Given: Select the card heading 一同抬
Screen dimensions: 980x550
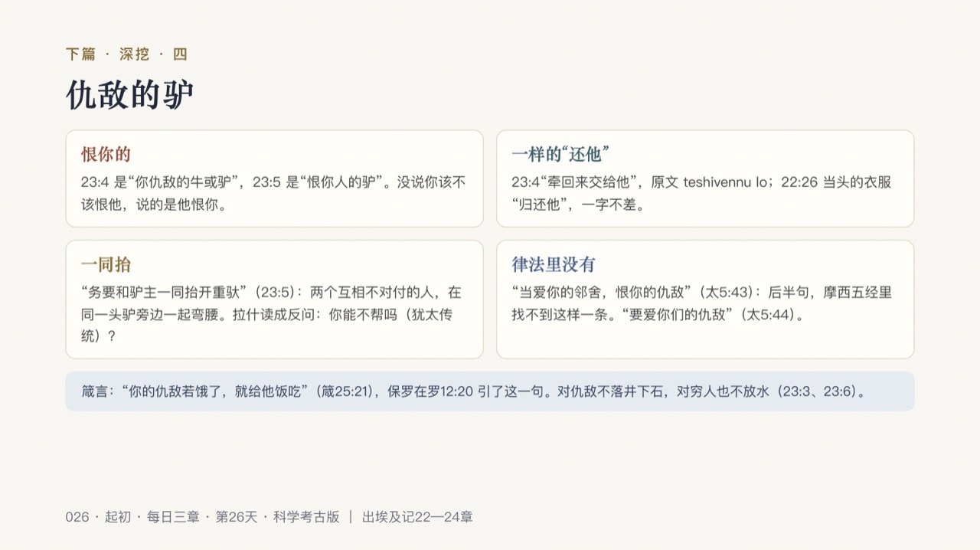Looking at the screenshot, I should [106, 264].
